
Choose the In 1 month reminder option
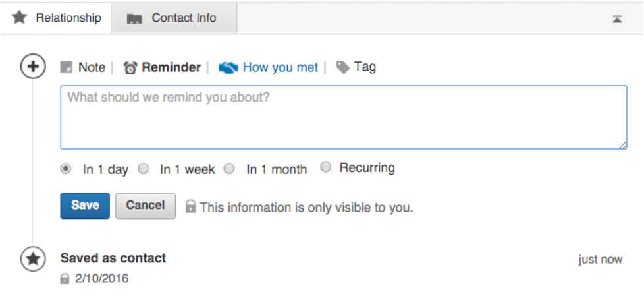pyautogui.click(x=229, y=169)
